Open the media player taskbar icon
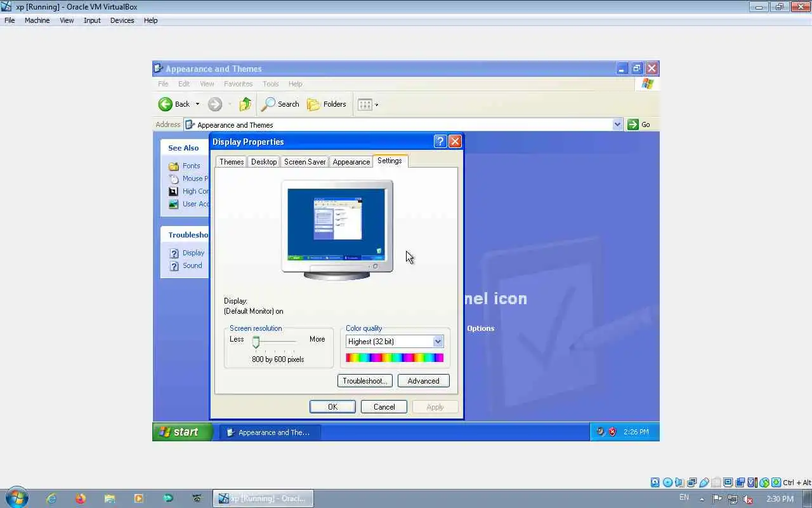Image resolution: width=812 pixels, height=508 pixels. (139, 498)
